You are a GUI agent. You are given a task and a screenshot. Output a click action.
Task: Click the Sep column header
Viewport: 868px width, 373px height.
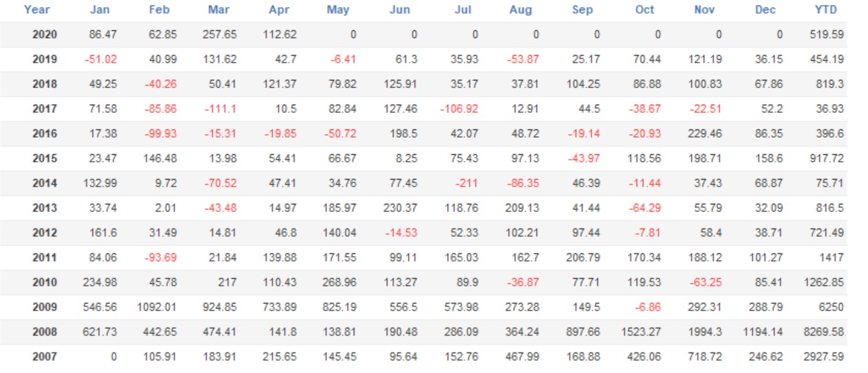tap(582, 10)
